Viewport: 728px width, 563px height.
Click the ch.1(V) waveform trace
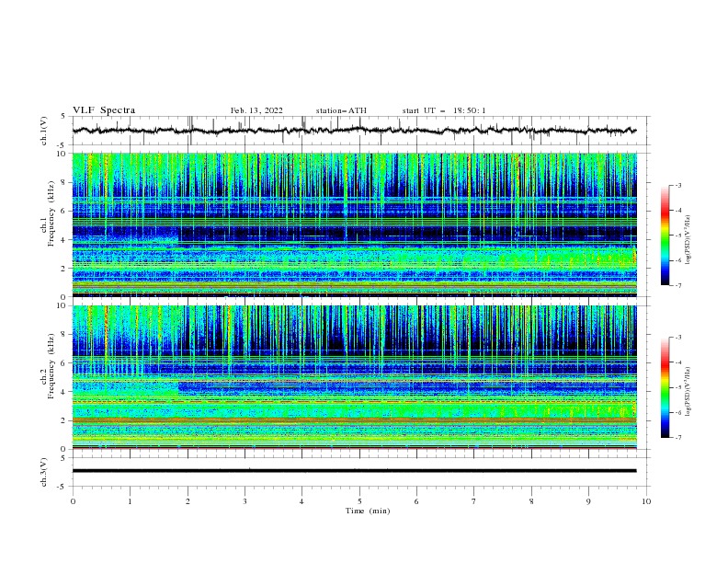tap(354, 131)
